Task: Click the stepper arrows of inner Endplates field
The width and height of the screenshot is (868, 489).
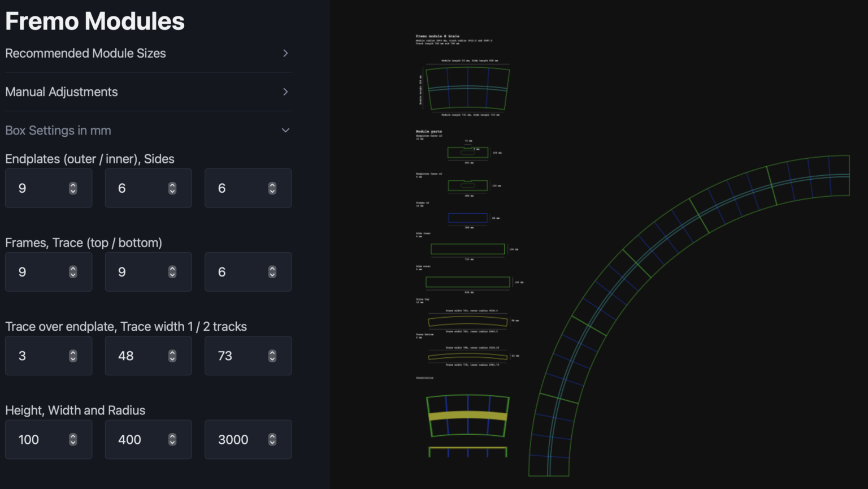Action: [172, 188]
